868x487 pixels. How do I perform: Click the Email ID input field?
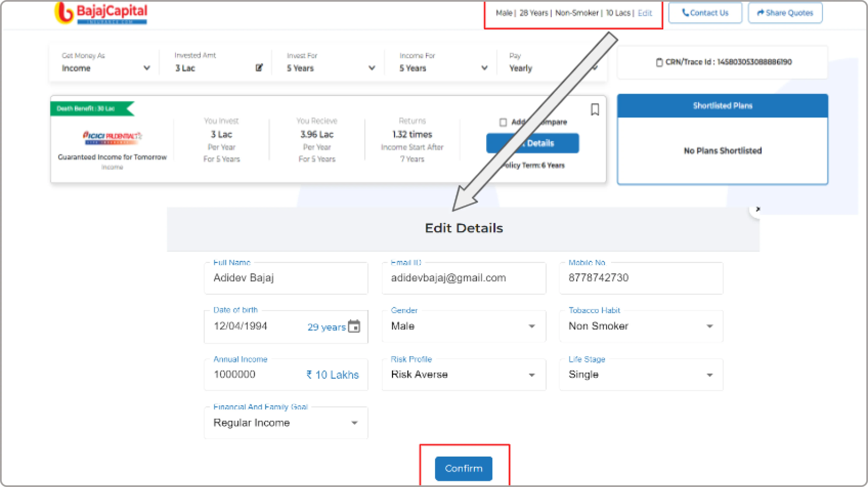464,278
